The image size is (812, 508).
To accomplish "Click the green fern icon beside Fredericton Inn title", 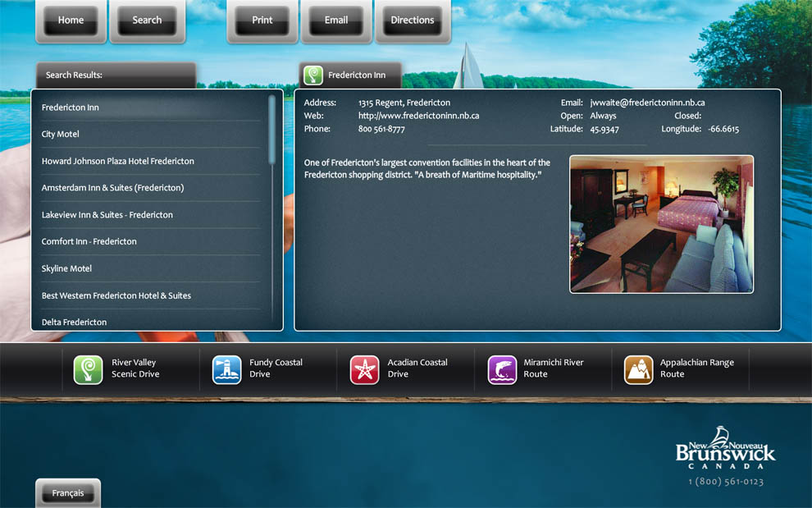I will tap(313, 76).
